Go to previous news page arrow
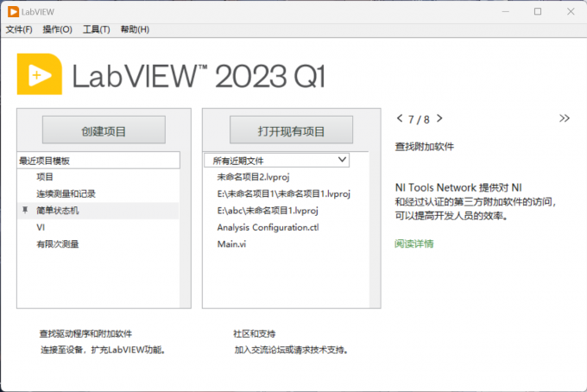 click(x=400, y=118)
